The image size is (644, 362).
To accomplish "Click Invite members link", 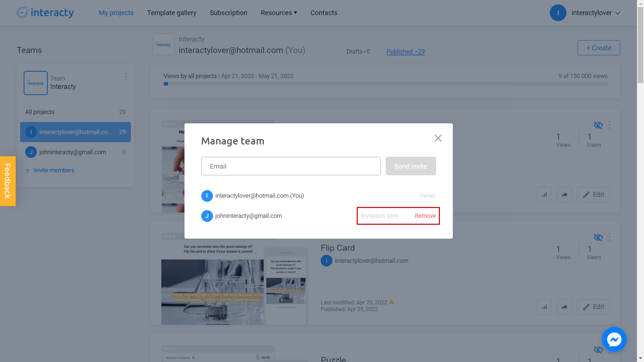I will click(54, 170).
